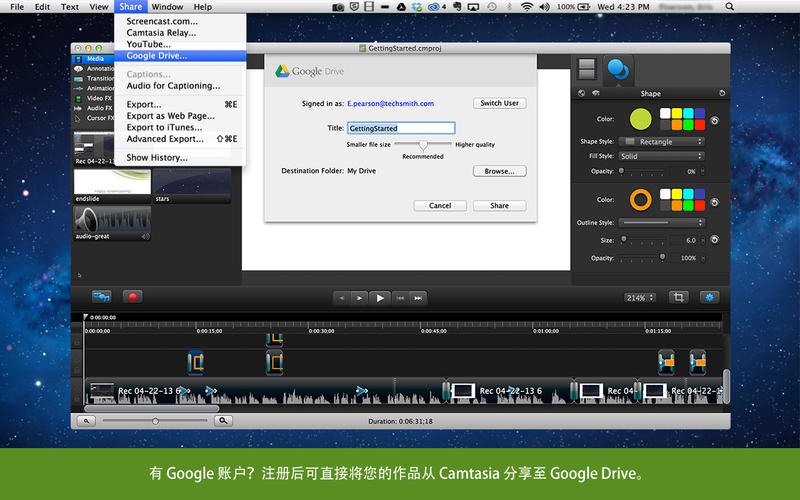Select the crop tool icon
Screen dimensions: 800x500
tap(679, 297)
